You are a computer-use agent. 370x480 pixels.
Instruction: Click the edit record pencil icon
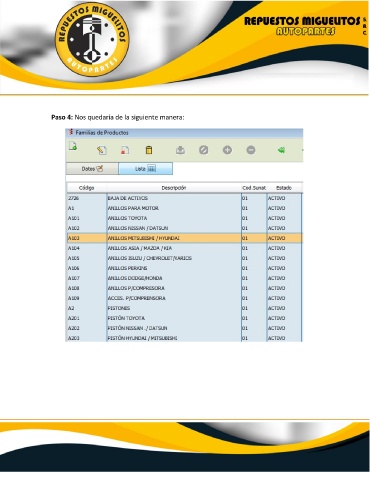coord(102,150)
